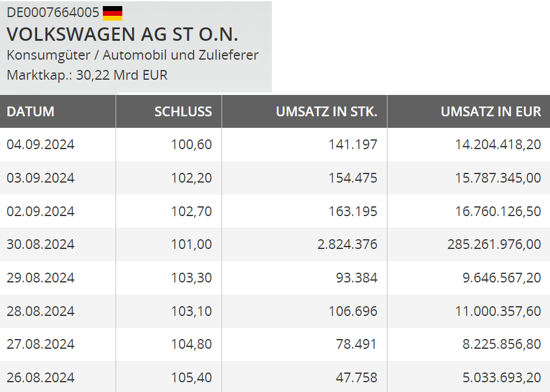Click the 28.08.2024 date cell

pyautogui.click(x=41, y=311)
